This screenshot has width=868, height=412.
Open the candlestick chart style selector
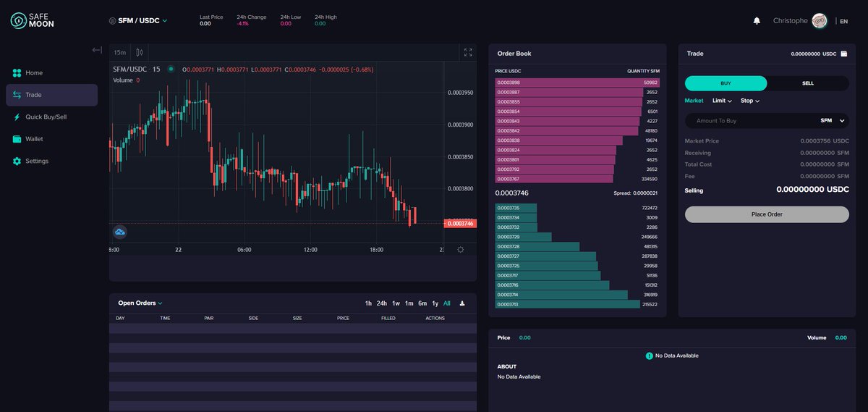(x=140, y=52)
